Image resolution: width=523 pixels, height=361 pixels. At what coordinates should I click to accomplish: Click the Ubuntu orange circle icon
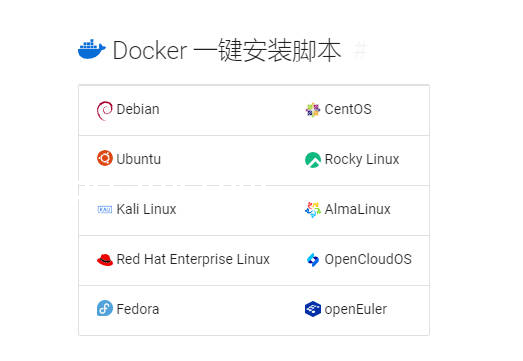105,158
